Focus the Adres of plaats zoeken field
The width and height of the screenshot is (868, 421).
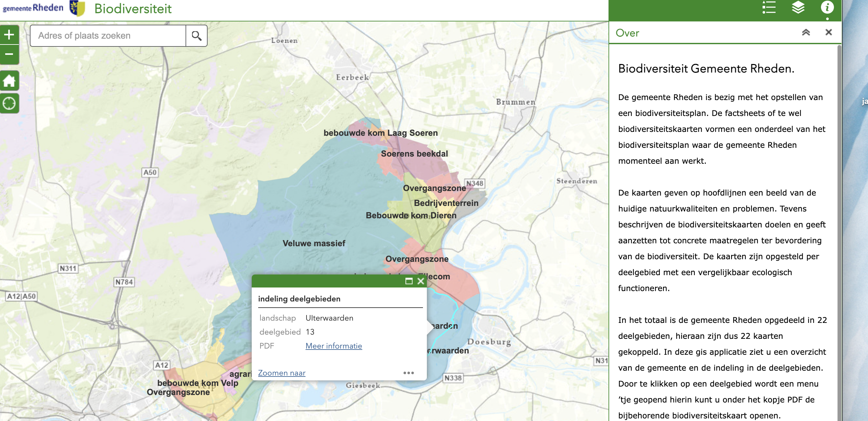point(108,36)
